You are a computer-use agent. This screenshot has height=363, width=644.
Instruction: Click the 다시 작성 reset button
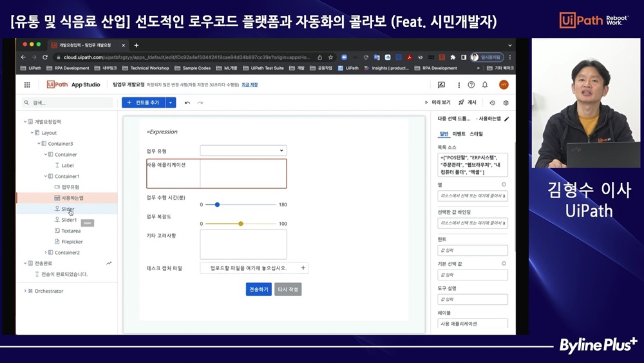pyautogui.click(x=288, y=289)
